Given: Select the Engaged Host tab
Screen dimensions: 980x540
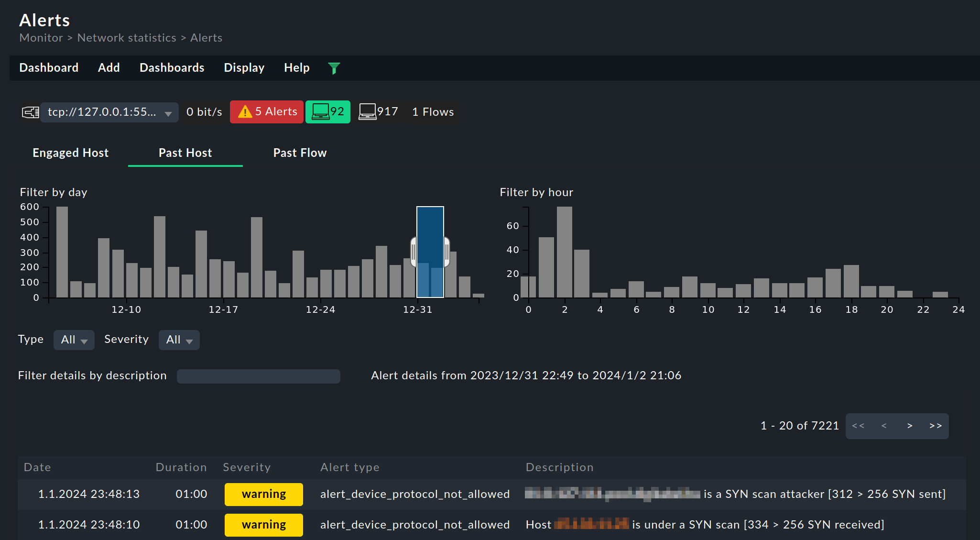Looking at the screenshot, I should [x=71, y=152].
